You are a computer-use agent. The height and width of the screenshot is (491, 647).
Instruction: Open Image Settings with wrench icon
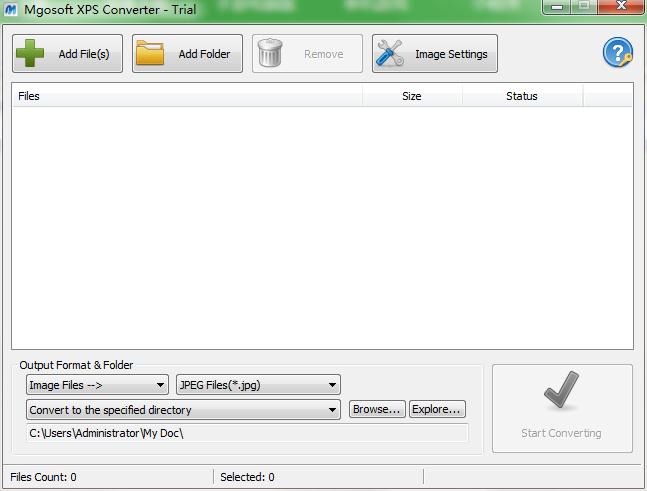[435, 54]
